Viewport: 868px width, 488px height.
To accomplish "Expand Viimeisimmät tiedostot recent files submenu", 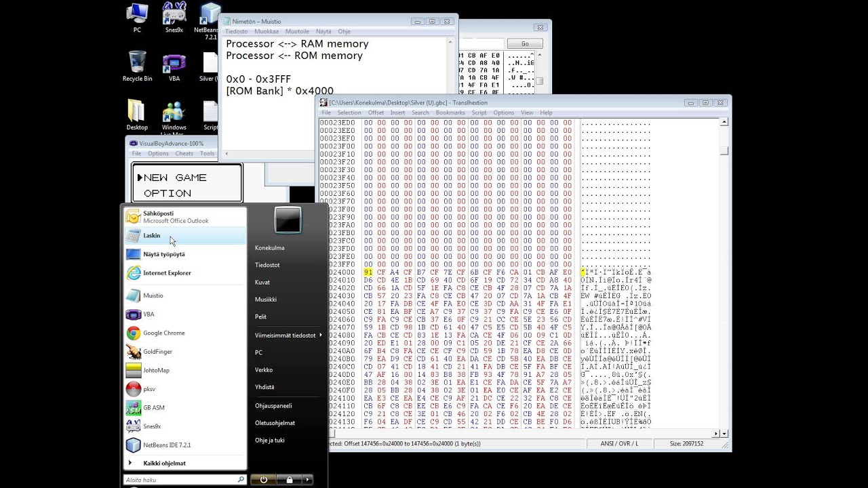I will click(x=288, y=335).
